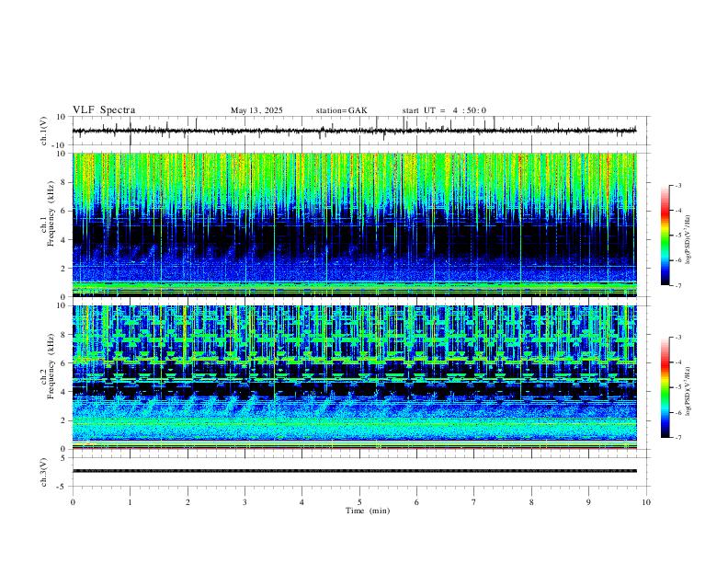Click the ch.1 spectrogram colorbar

point(665,236)
